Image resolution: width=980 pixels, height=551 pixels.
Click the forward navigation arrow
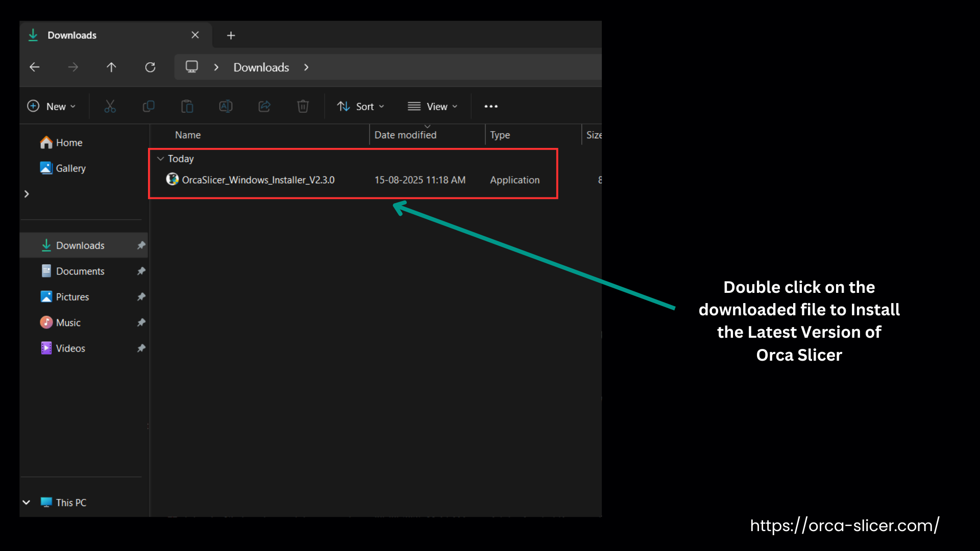point(73,67)
